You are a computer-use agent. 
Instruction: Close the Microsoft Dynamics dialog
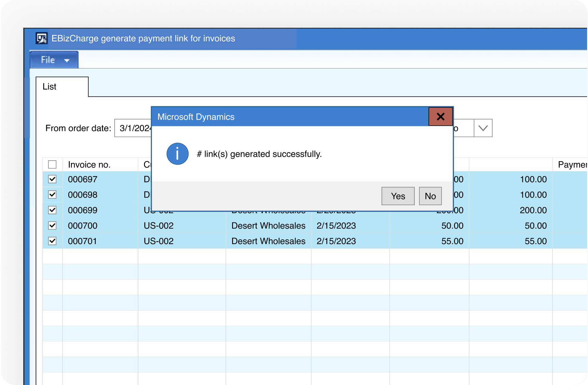[441, 117]
